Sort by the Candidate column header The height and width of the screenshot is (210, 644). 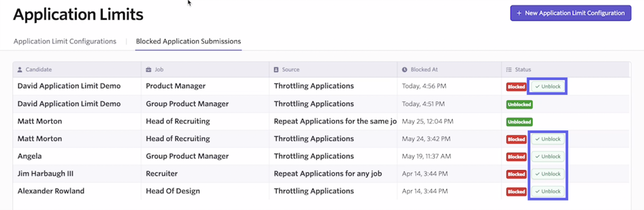tap(77, 69)
